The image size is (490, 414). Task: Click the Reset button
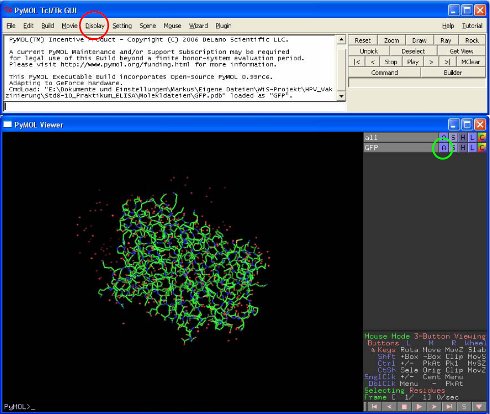click(x=363, y=40)
